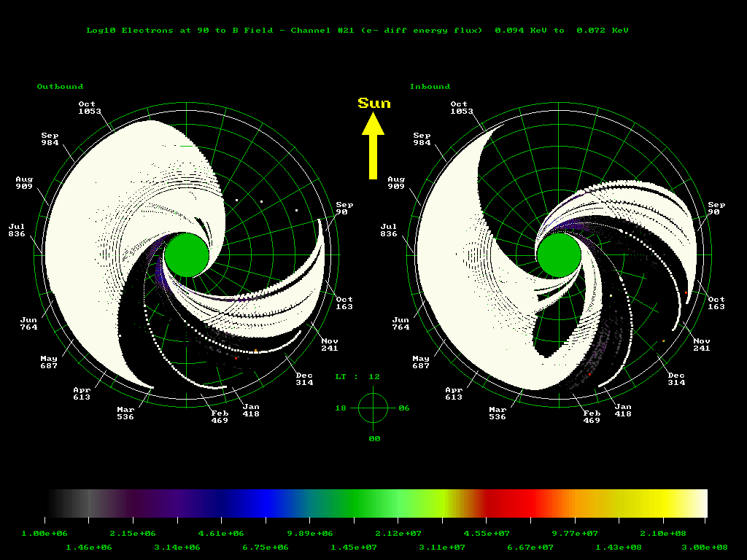Click the "18" local time label

click(341, 408)
